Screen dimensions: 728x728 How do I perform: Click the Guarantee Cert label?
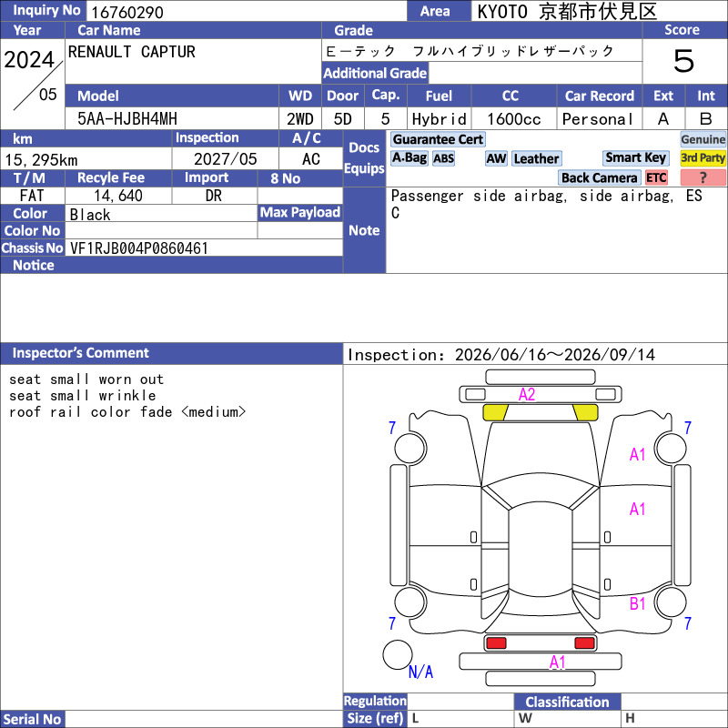pyautogui.click(x=438, y=139)
